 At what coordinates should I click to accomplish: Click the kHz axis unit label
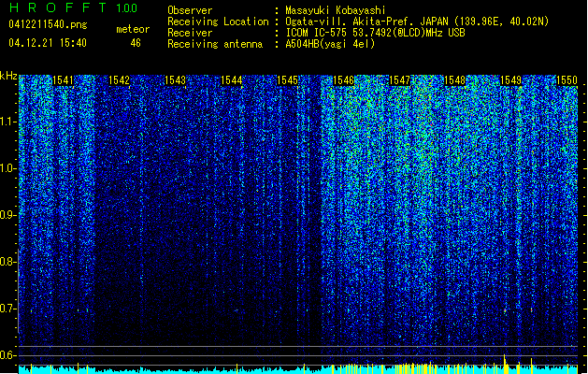(x=8, y=76)
